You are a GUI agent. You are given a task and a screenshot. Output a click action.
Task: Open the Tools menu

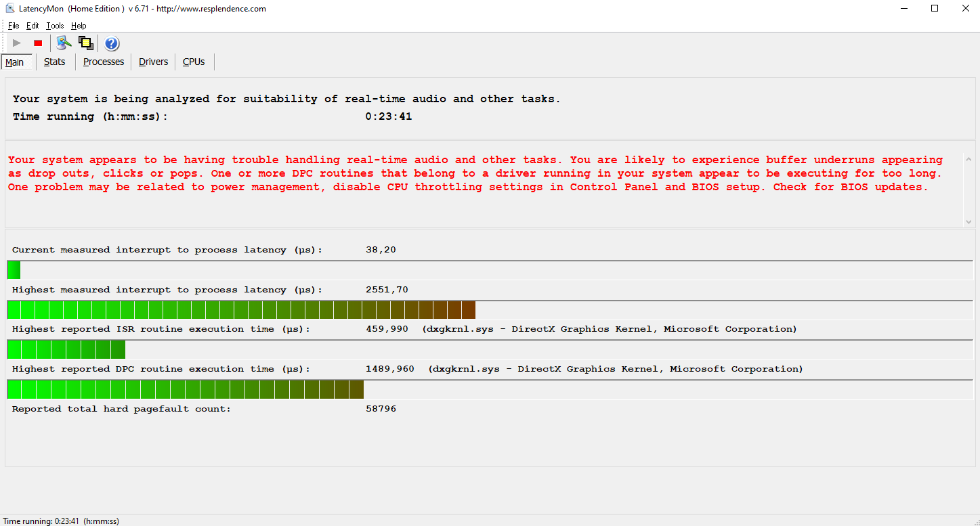55,26
